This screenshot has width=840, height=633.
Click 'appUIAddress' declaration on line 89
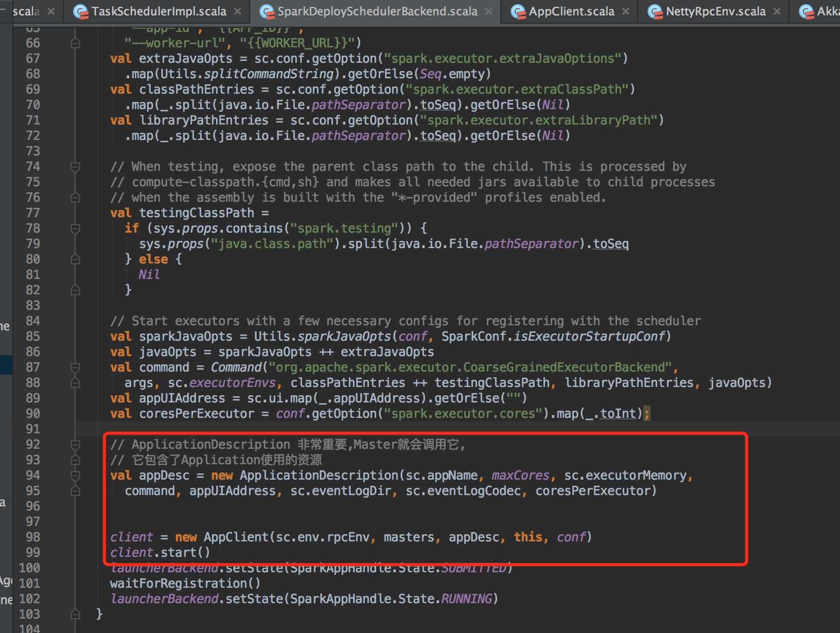point(182,398)
